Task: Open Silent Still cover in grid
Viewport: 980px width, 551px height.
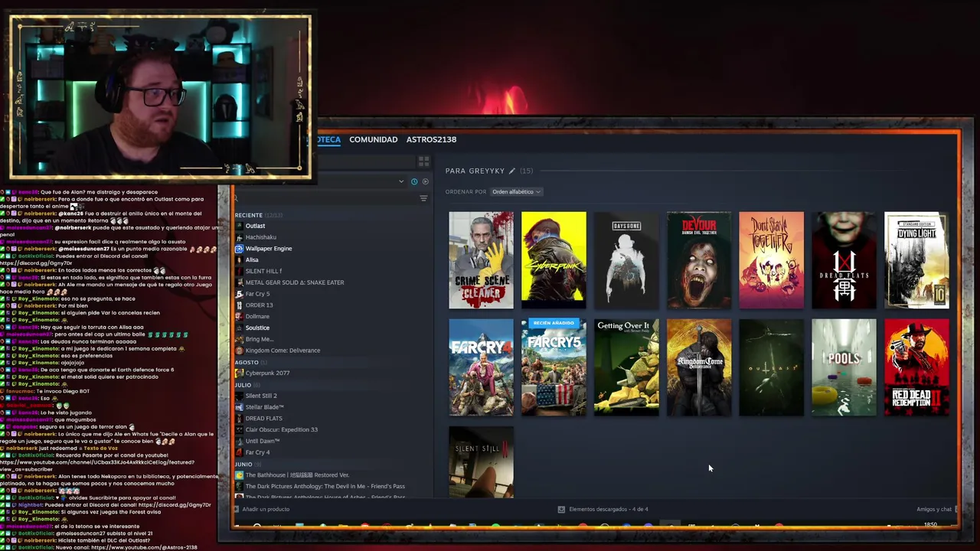Action: (481, 462)
